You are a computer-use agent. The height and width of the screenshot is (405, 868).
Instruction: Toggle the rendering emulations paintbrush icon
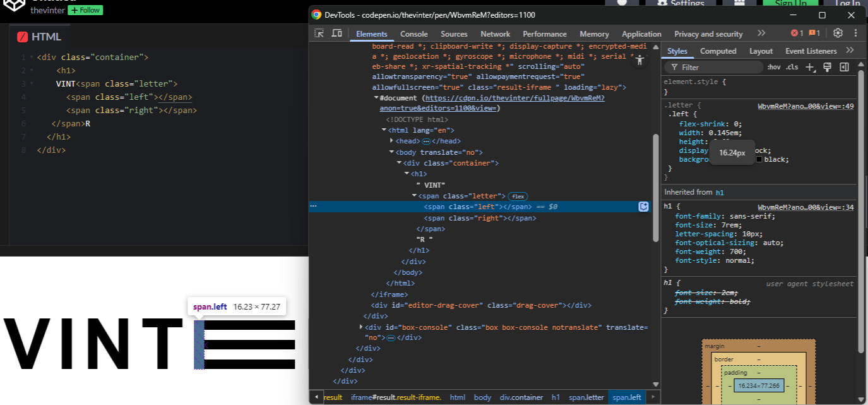(x=827, y=67)
